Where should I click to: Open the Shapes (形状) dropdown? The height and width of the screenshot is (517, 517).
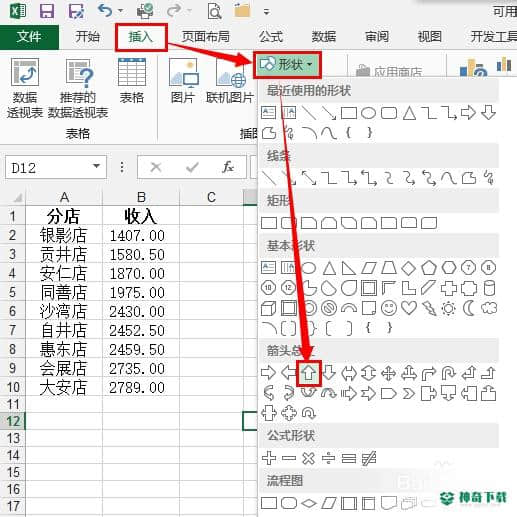pyautogui.click(x=287, y=64)
